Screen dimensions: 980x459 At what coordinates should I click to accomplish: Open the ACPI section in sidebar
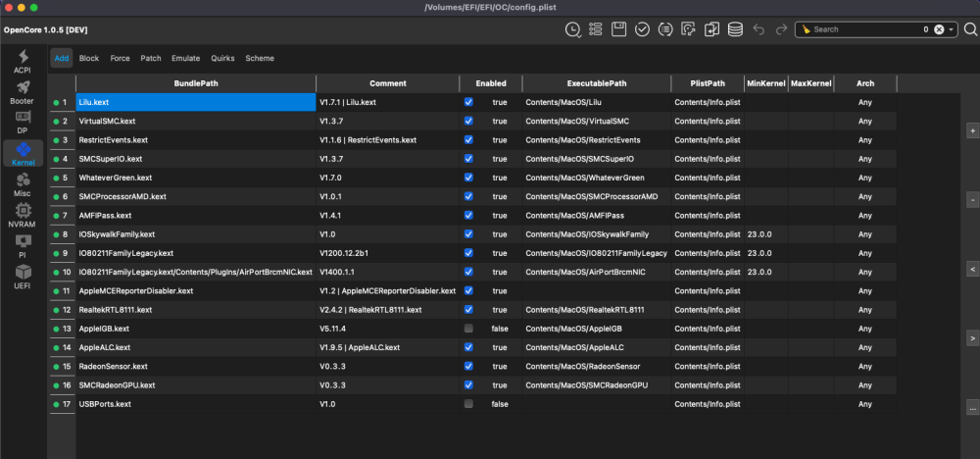[x=24, y=61]
